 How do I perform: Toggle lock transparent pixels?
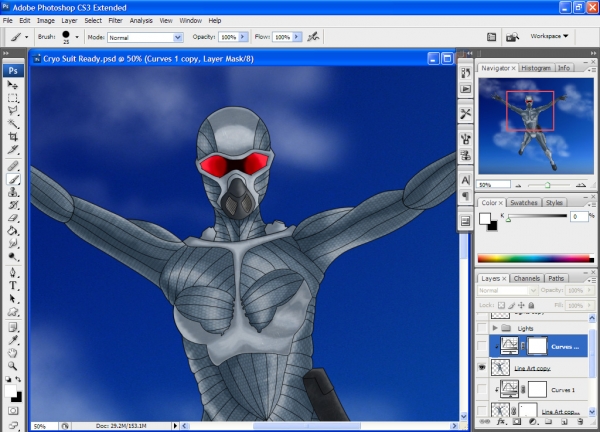point(501,305)
